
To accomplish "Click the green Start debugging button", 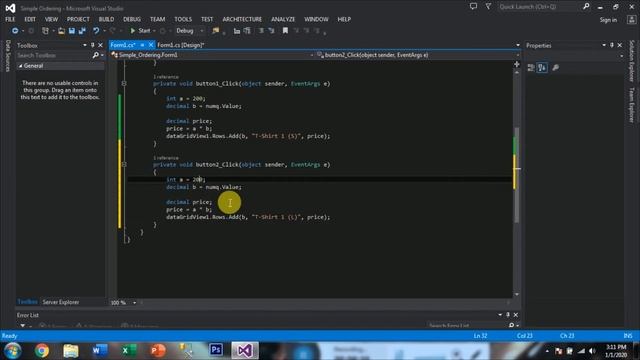I will [x=140, y=31].
